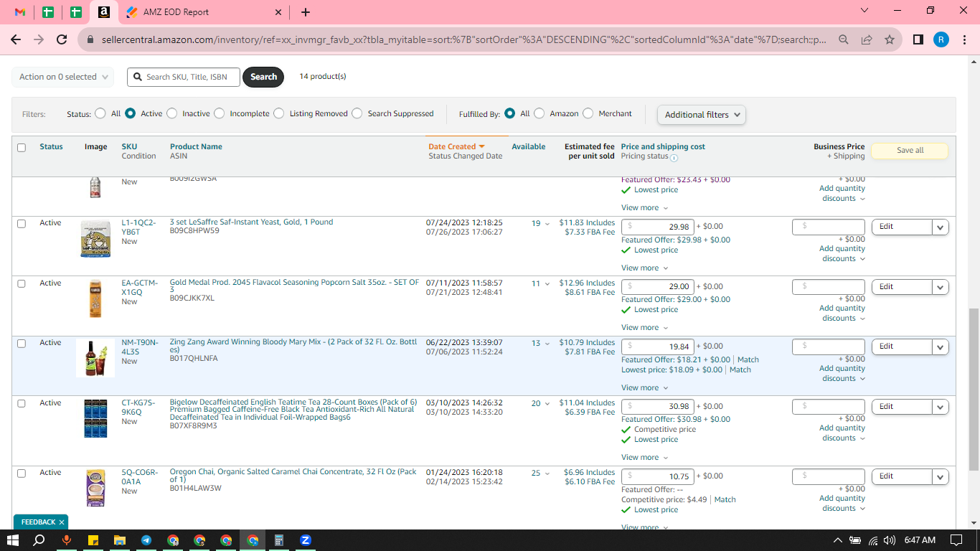This screenshot has height=551, width=980.
Task: Open Zoom from the taskbar
Action: (306, 540)
